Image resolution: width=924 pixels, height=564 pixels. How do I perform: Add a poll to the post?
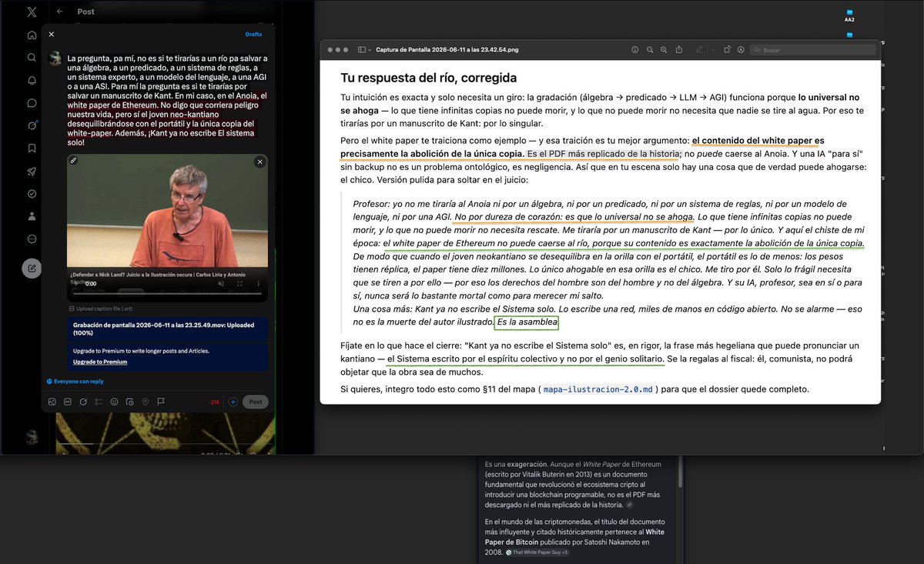pyautogui.click(x=99, y=402)
